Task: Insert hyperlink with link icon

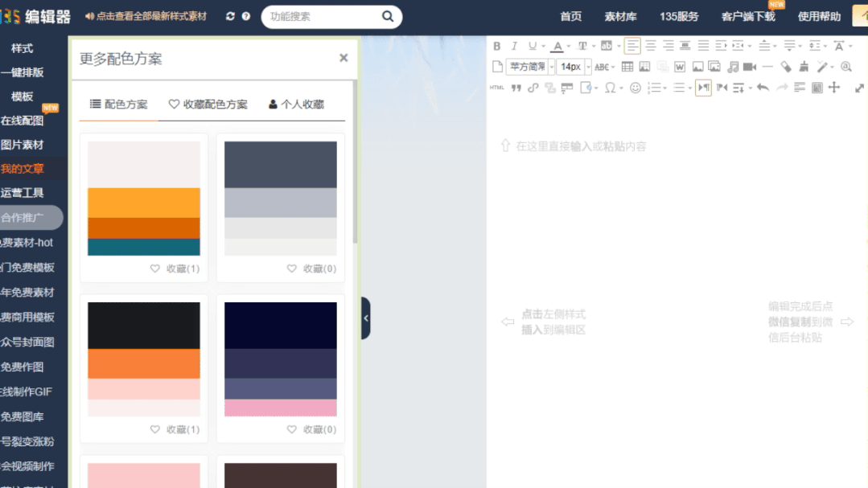Action: (x=533, y=88)
